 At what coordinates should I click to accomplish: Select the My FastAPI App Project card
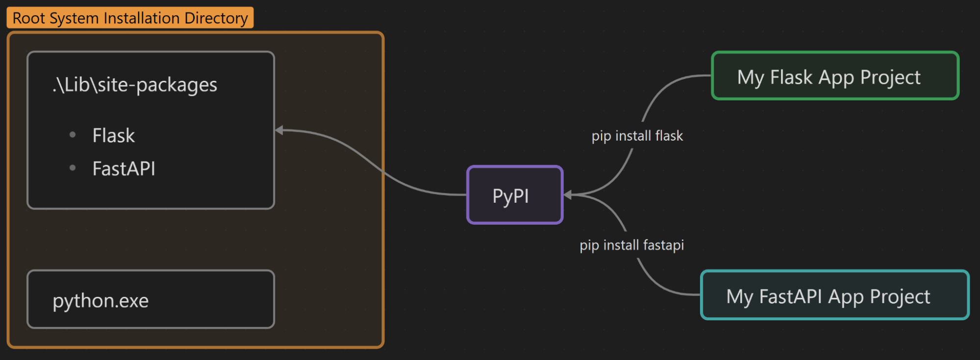[x=835, y=295]
